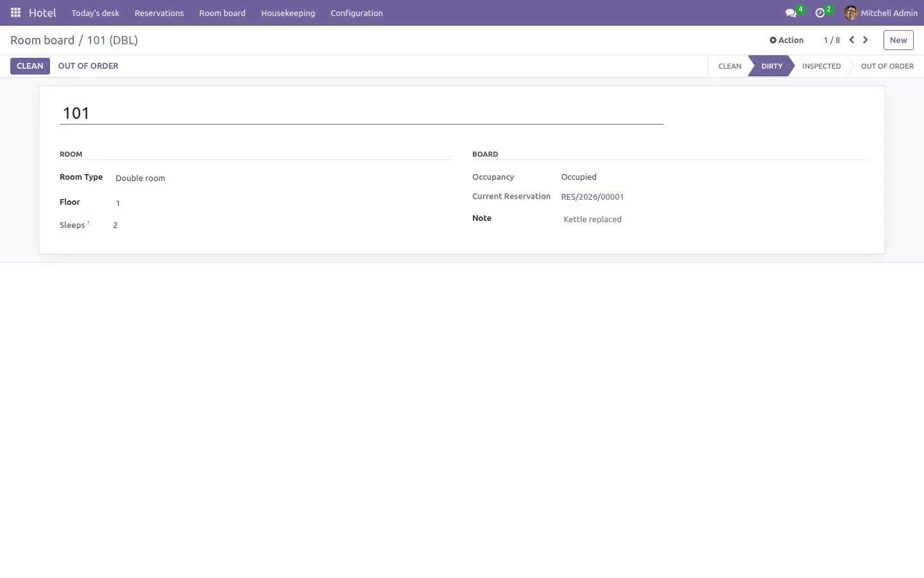
Task: Go back via Room board breadcrumb
Action: 42,40
